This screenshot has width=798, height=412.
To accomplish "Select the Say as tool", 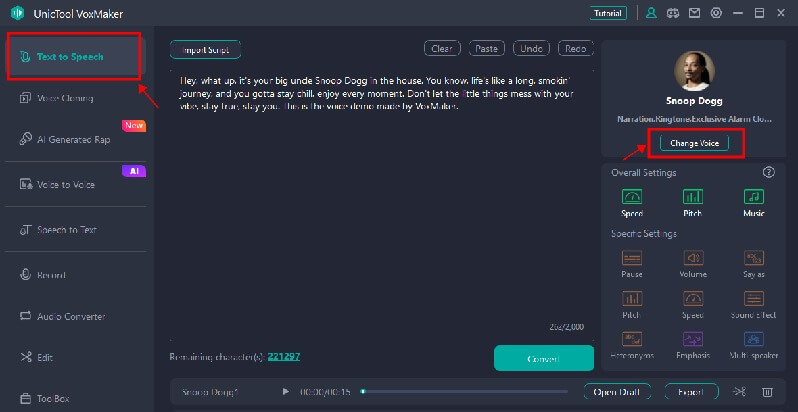I will (x=754, y=264).
